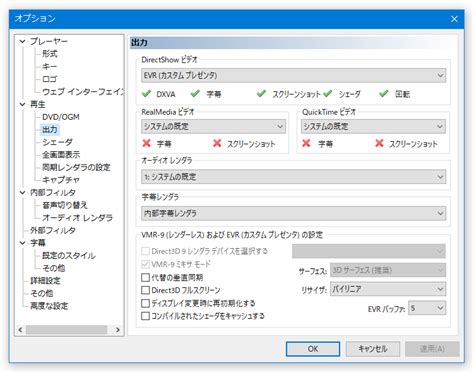Viewport: 474px width, 373px height.
Task: Click the 適用(A) button
Action: pos(432,349)
